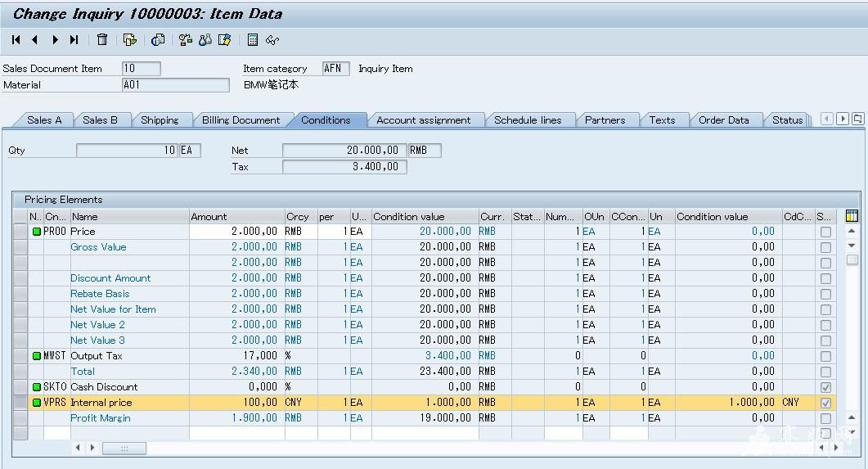Click horizontal scroll right arrow under Name column
868x469 pixels.
tap(92, 448)
